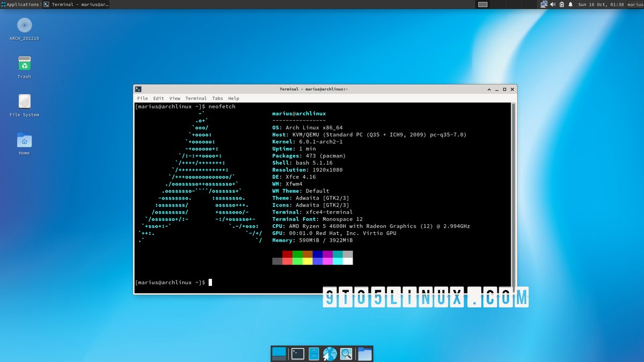
Task: Click the Terminal window title text
Action: pyautogui.click(x=313, y=89)
